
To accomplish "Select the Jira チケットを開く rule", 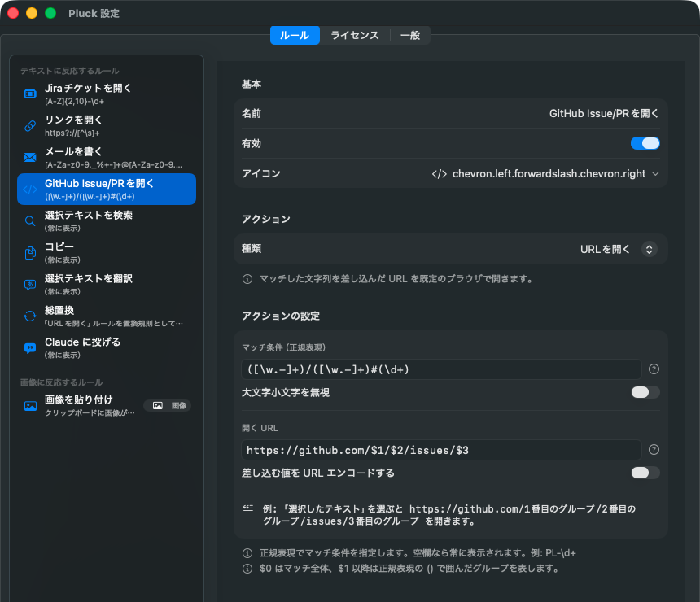I will click(x=107, y=94).
